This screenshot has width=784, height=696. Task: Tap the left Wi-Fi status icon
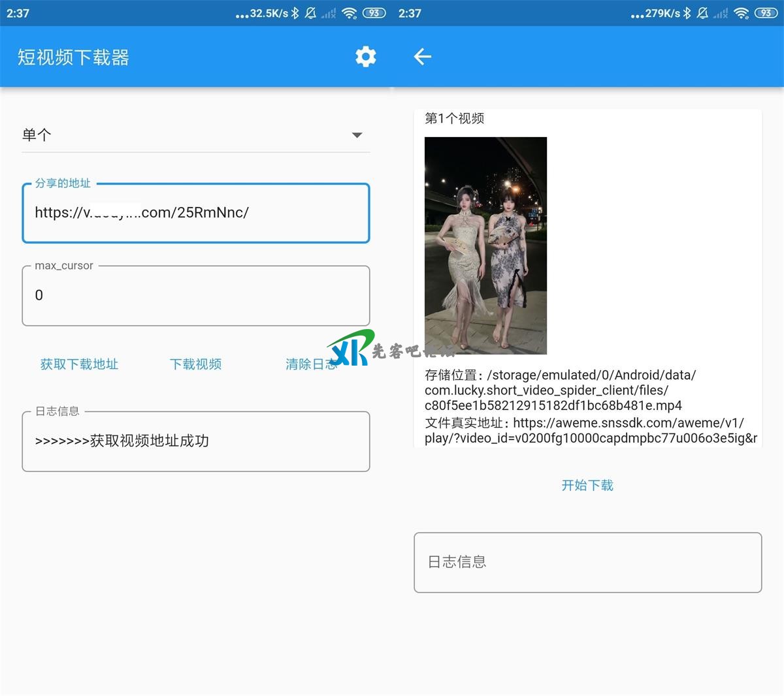click(350, 13)
